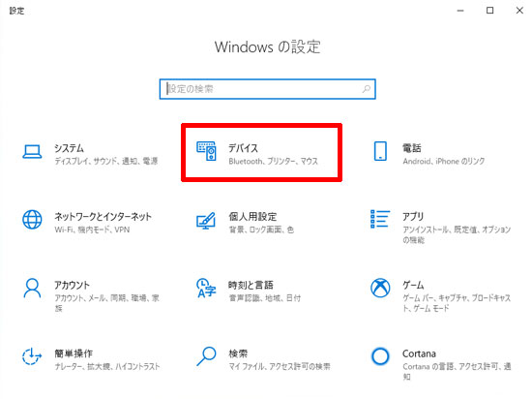
Task: Click the 個人用設定 paintbrush icon
Action: tap(206, 221)
